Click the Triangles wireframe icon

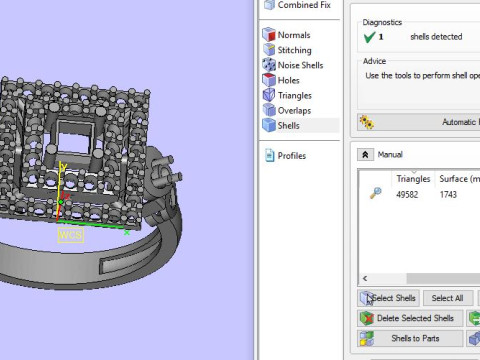(x=269, y=95)
